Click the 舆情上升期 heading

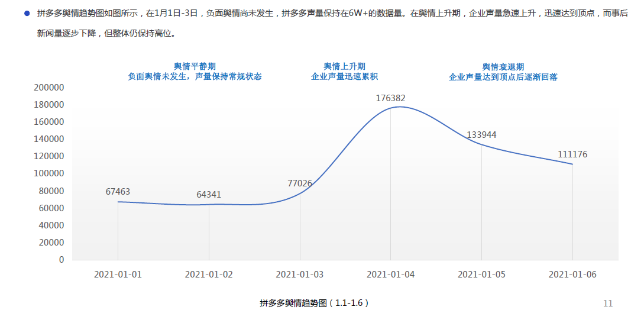[x=344, y=66]
